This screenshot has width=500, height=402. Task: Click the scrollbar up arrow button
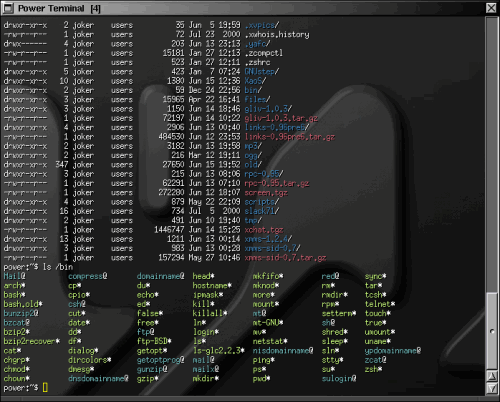[x=492, y=376]
